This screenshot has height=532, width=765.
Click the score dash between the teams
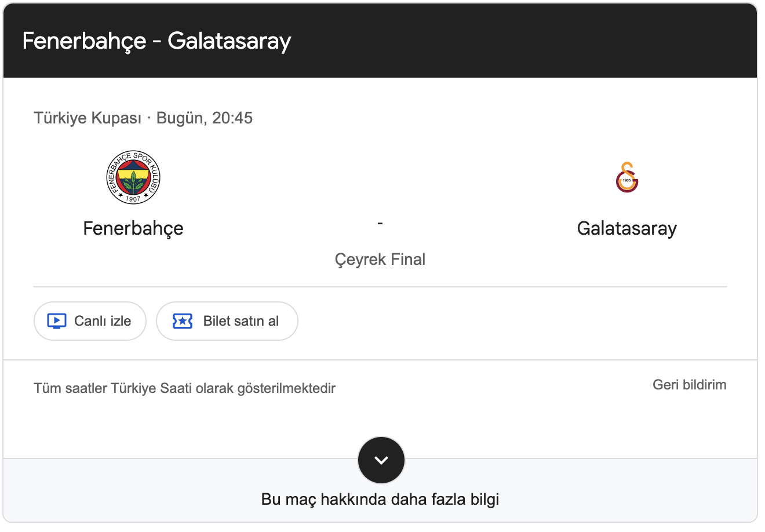point(380,223)
